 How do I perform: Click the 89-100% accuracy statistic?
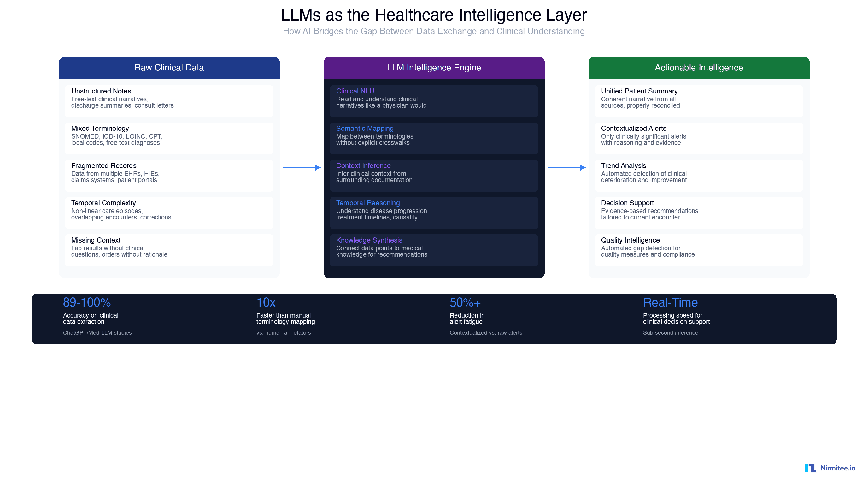pyautogui.click(x=87, y=303)
